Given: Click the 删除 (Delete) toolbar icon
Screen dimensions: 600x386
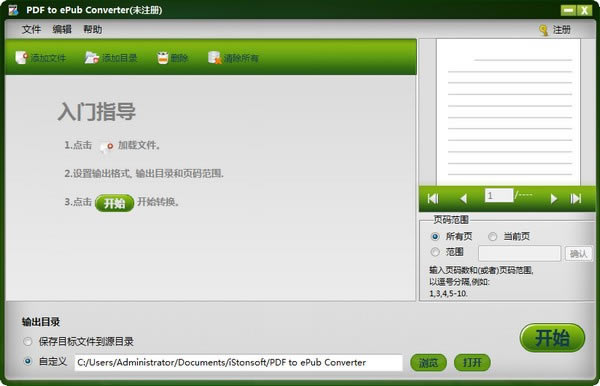Looking at the screenshot, I should (163, 58).
